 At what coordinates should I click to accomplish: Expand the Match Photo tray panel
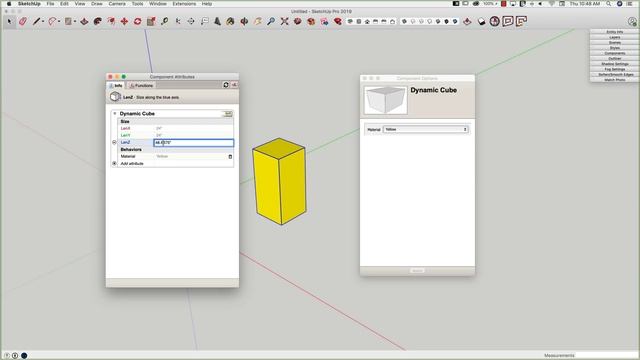click(x=614, y=80)
